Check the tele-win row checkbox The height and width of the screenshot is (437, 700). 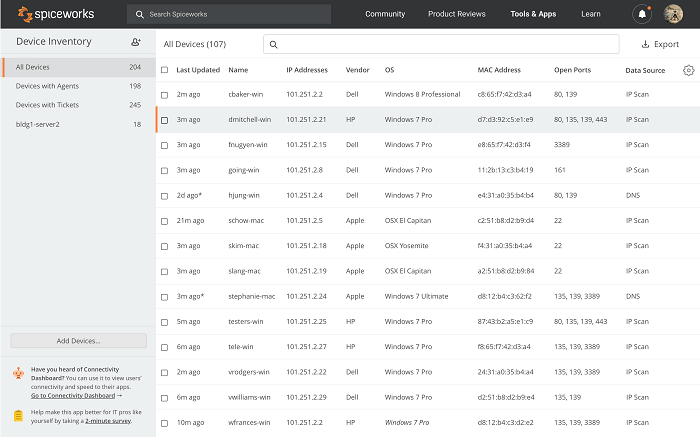click(x=164, y=347)
